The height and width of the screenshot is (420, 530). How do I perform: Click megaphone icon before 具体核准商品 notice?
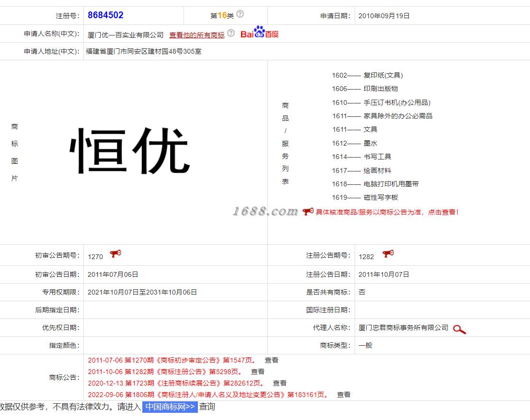pyautogui.click(x=308, y=212)
